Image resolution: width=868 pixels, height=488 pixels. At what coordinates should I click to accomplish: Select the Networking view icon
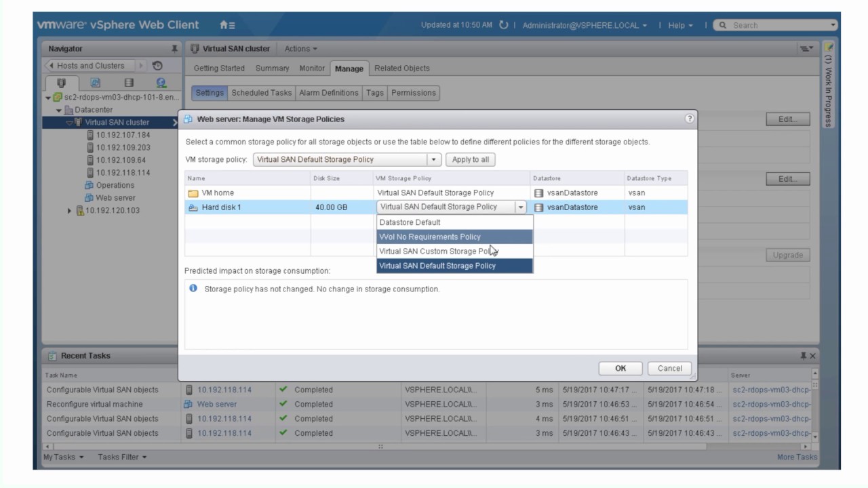click(161, 83)
